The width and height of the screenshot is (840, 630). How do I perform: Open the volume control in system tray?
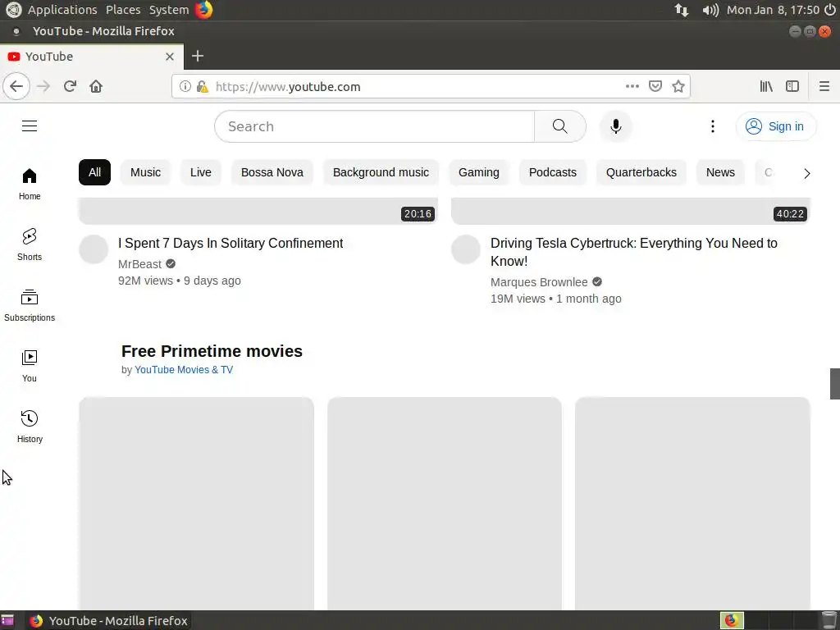click(x=710, y=10)
